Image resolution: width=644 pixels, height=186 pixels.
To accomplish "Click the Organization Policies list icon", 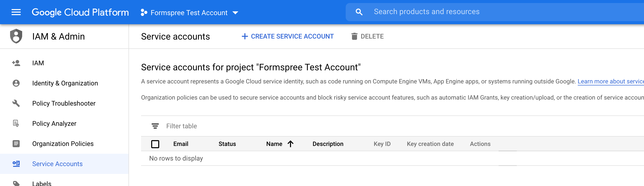I will [x=16, y=144].
